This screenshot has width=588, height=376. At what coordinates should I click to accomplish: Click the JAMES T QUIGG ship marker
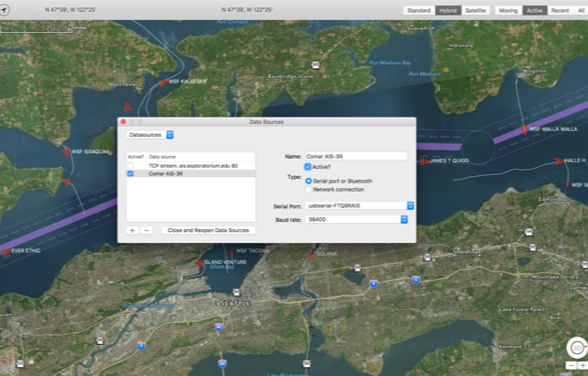pos(424,161)
